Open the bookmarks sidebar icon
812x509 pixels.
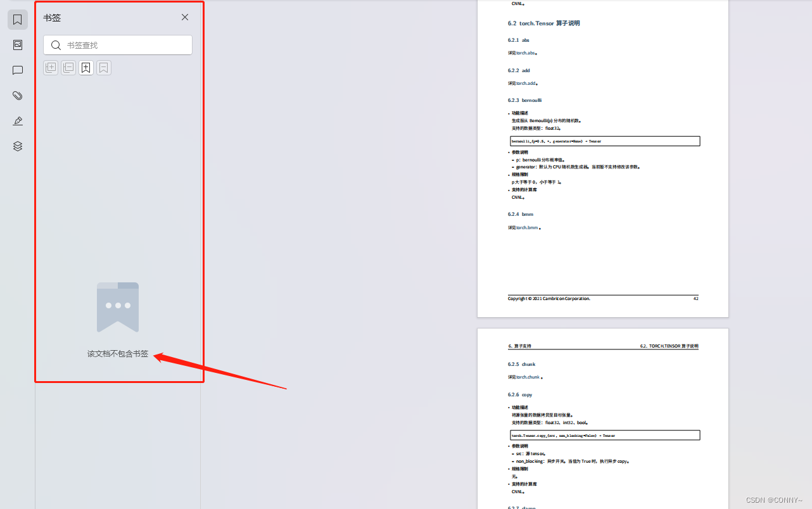tap(18, 20)
